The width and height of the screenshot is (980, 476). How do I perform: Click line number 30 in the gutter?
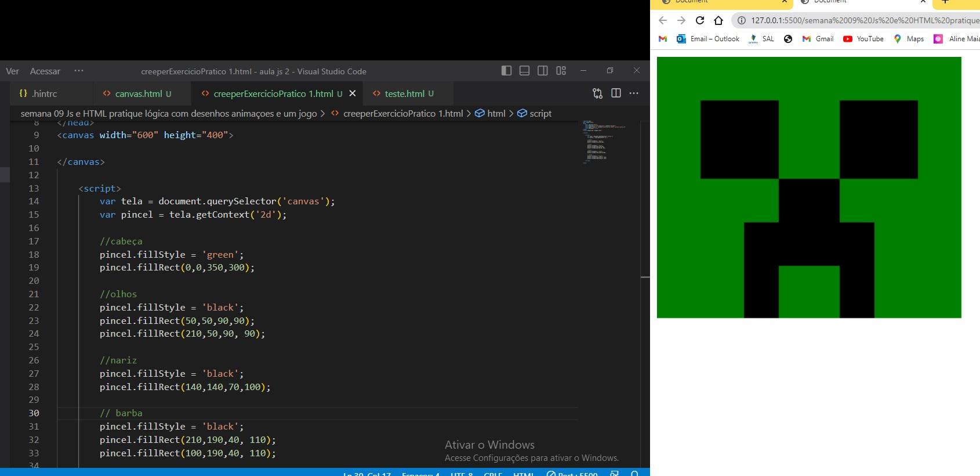tap(34, 413)
